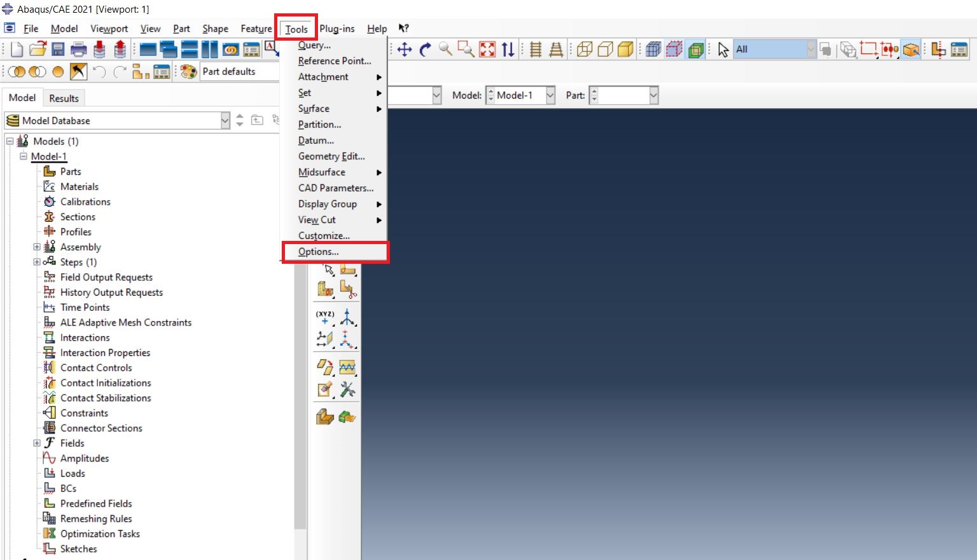Toggle the perspective view icon
Viewport: 977px width, 560px height.
556,50
